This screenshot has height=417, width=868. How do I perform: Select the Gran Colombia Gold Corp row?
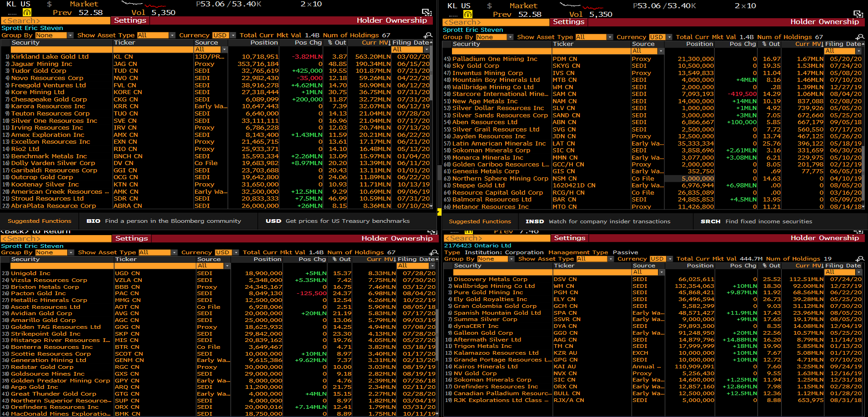coord(653,306)
